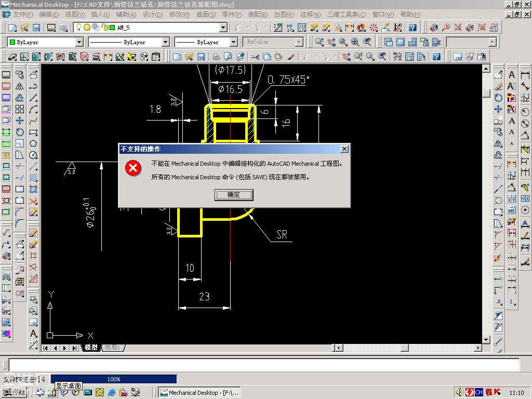Click vertical scrollbar down arrow
532x399 pixels.
(486, 339)
